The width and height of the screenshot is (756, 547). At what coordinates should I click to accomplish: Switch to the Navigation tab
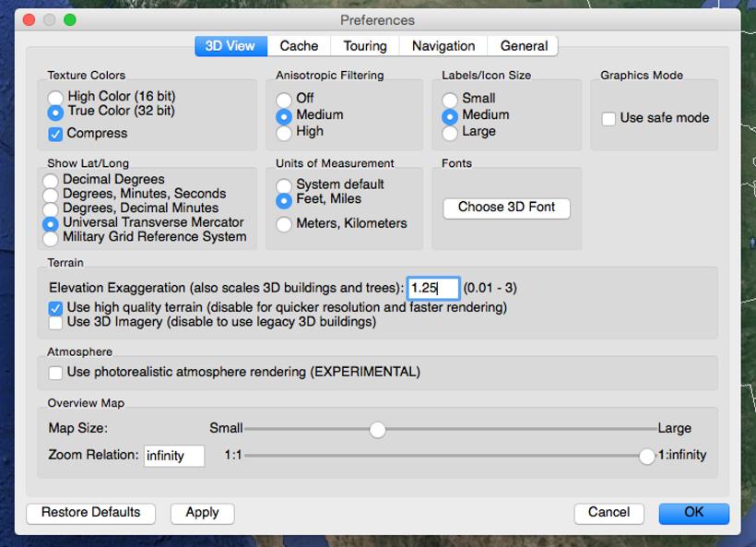pos(443,45)
